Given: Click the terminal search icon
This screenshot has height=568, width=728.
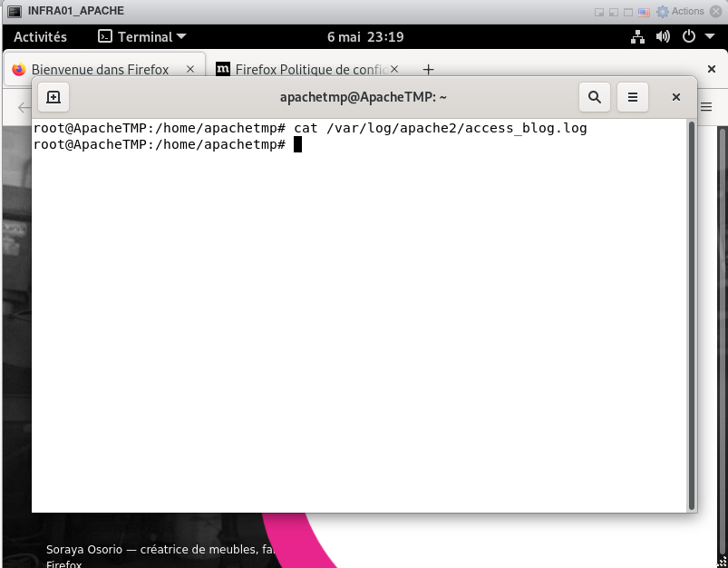Looking at the screenshot, I should 594,97.
